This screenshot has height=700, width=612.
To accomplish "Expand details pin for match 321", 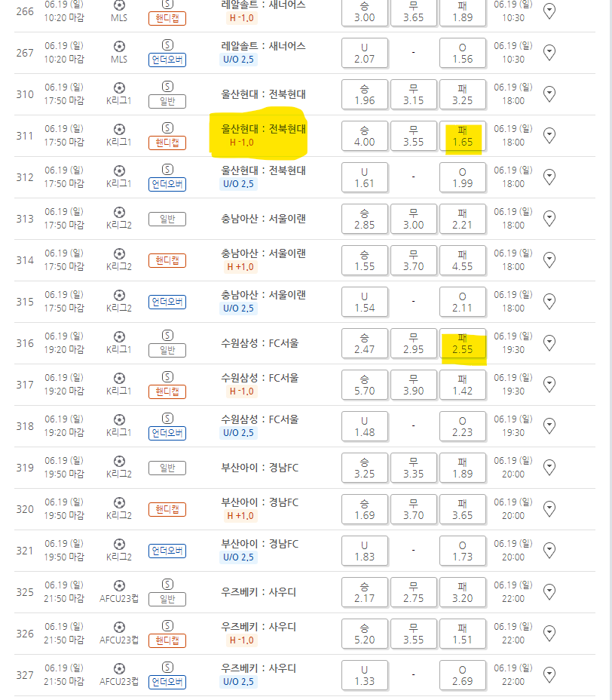I will click(549, 551).
